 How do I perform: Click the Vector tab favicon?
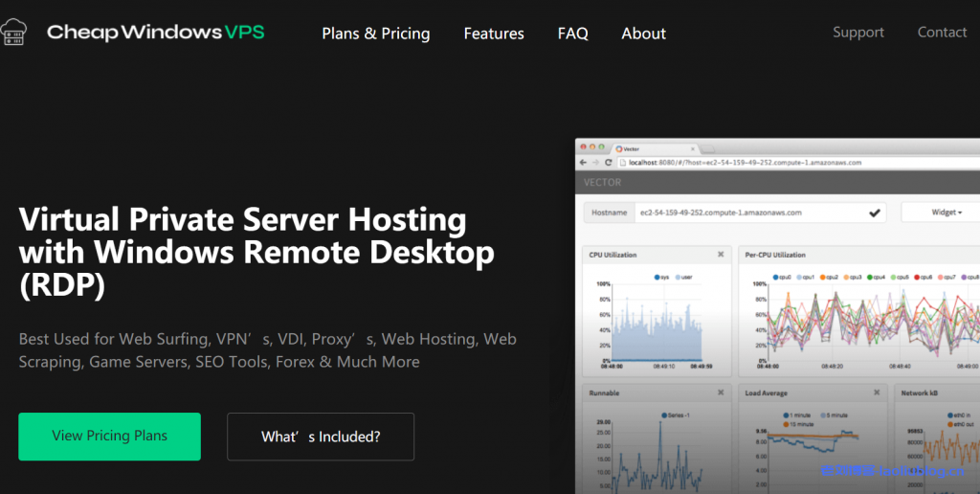coord(620,148)
